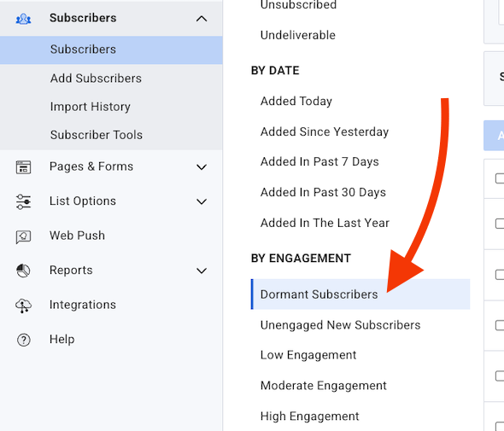Click the Help question mark icon

click(x=23, y=340)
